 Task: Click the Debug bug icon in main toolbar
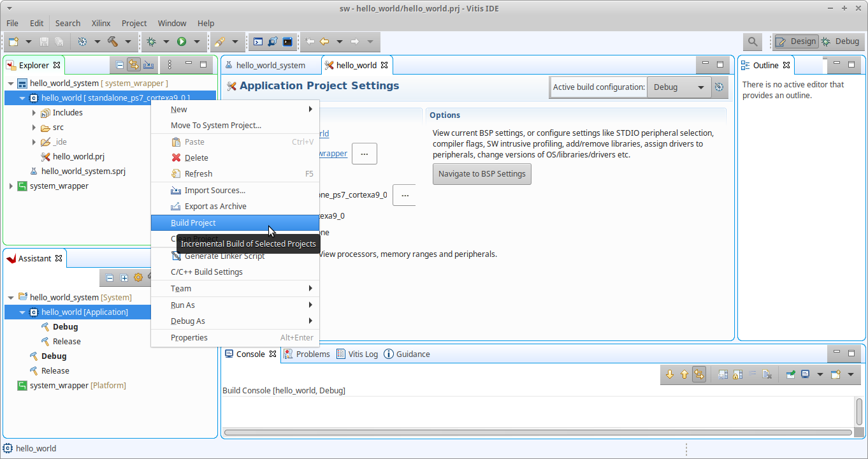(x=151, y=41)
